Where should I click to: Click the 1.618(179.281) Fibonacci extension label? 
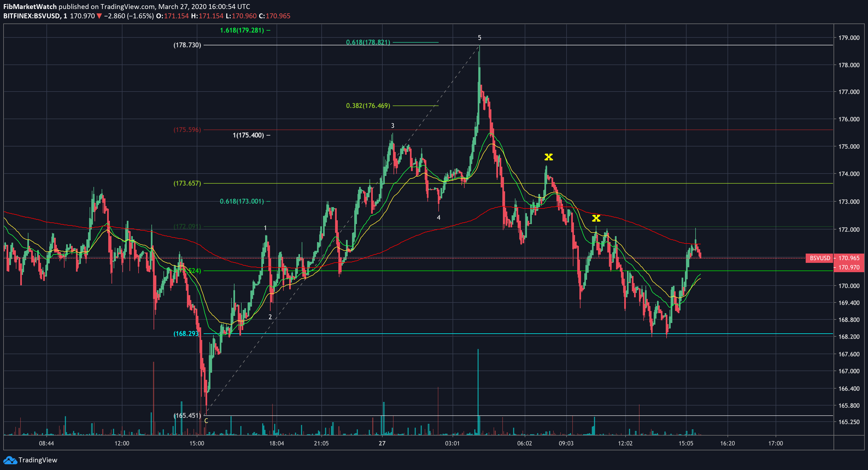pyautogui.click(x=242, y=30)
